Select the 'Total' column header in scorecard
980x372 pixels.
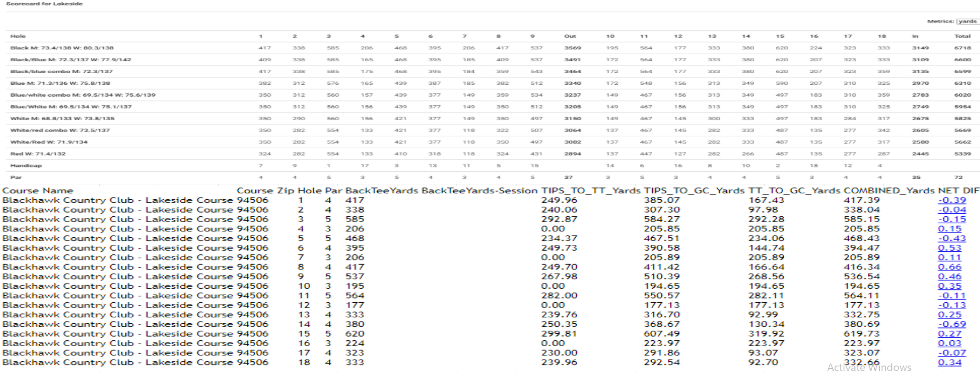pos(962,37)
